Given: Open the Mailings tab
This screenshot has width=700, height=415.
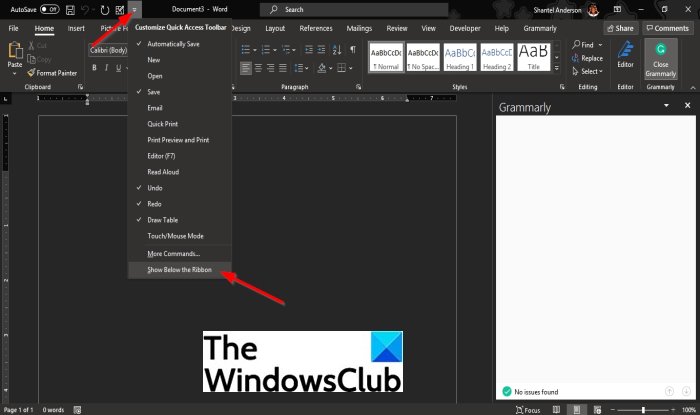Looking at the screenshot, I should click(x=359, y=28).
